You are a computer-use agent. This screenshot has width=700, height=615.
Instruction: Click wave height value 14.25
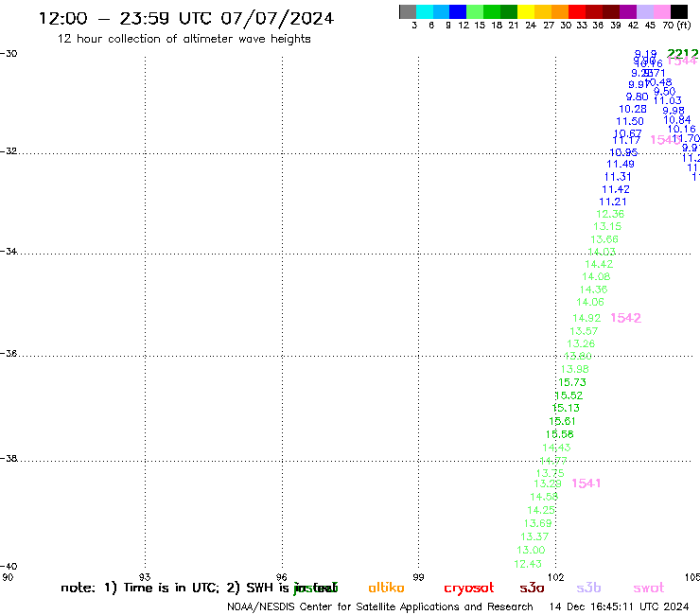point(541,510)
